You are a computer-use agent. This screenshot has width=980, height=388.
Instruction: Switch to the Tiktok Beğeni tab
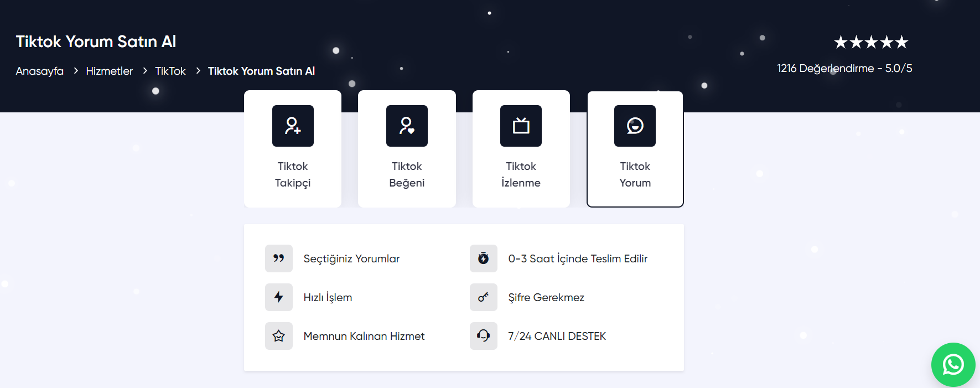point(407,174)
